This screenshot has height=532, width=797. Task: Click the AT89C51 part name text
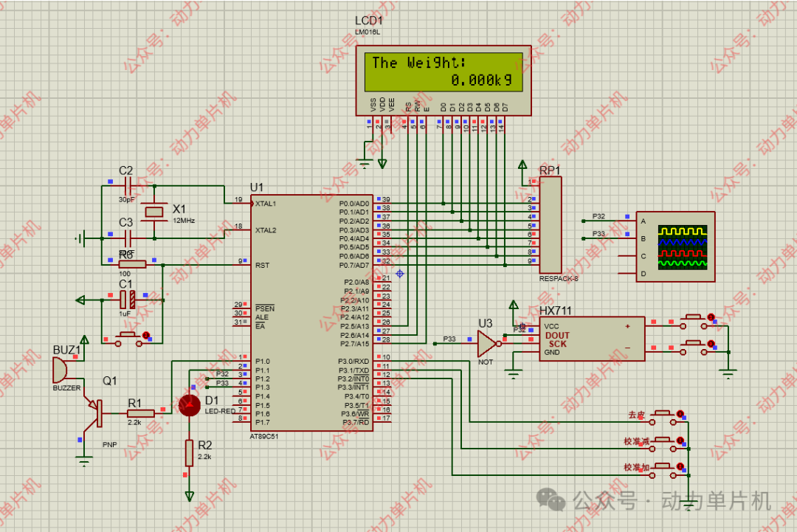264,437
